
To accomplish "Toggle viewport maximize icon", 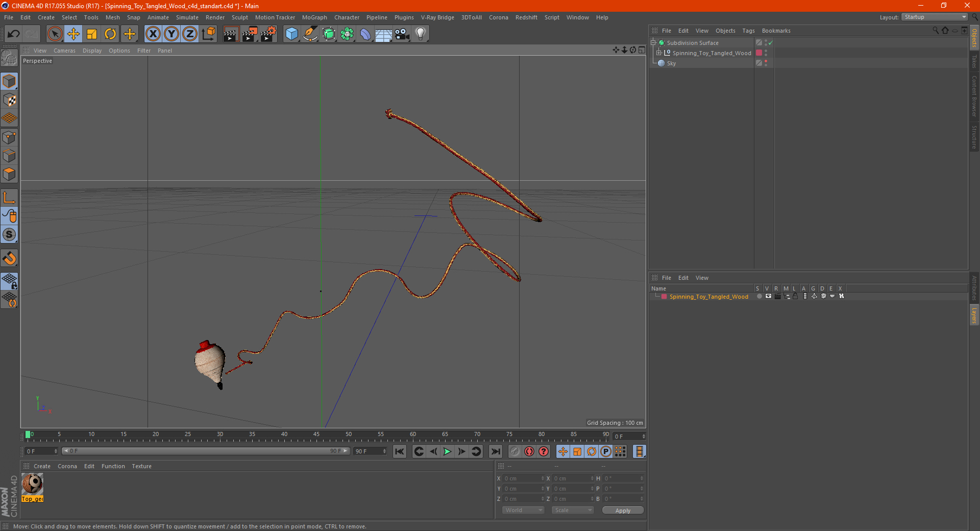I will tap(642, 50).
